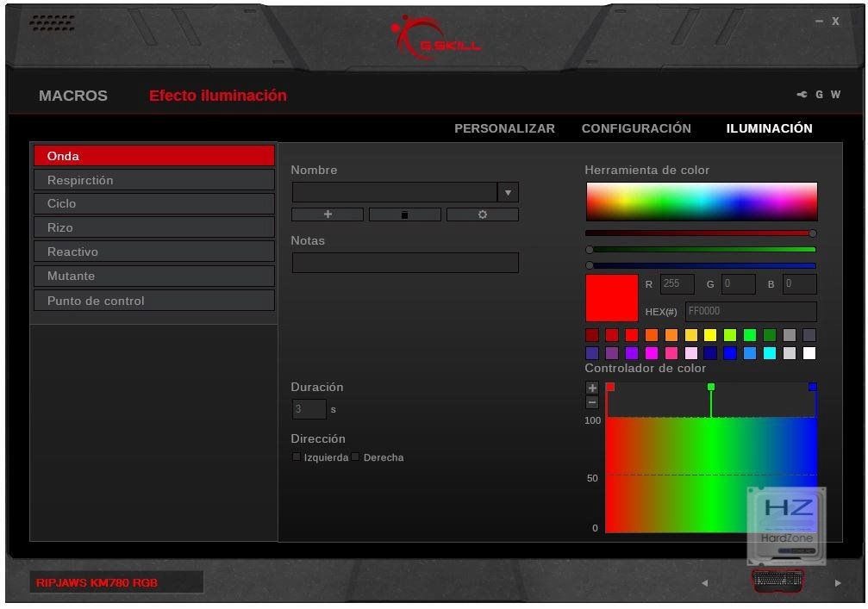Select the green marker on the color controller
Image resolution: width=868 pixels, height=609 pixels.
click(x=711, y=388)
